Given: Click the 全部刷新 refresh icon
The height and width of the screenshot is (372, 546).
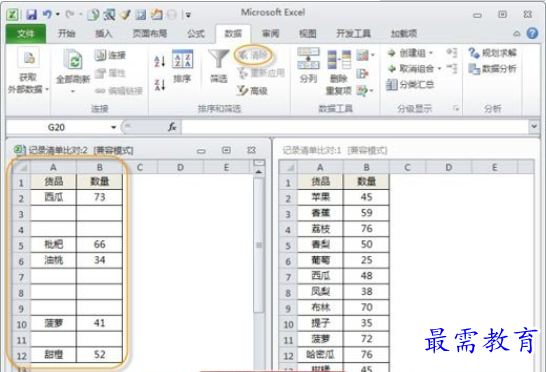Looking at the screenshot, I should point(74,59).
